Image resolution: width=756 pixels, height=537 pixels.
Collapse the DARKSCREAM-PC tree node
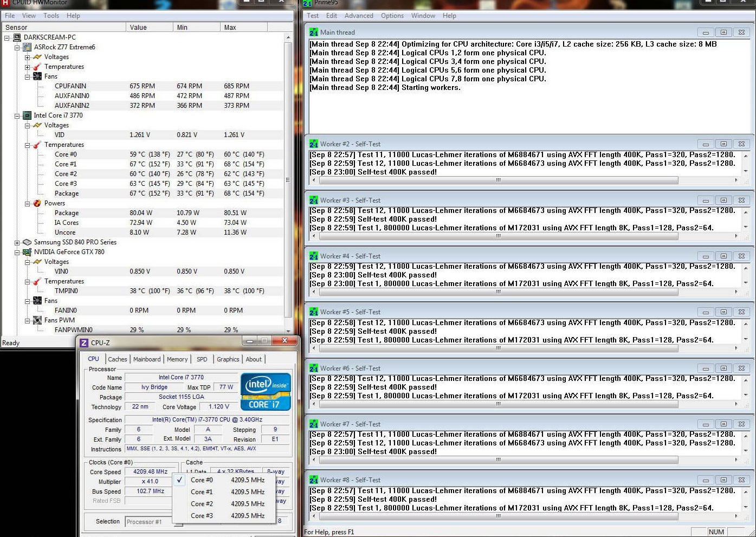coord(7,37)
